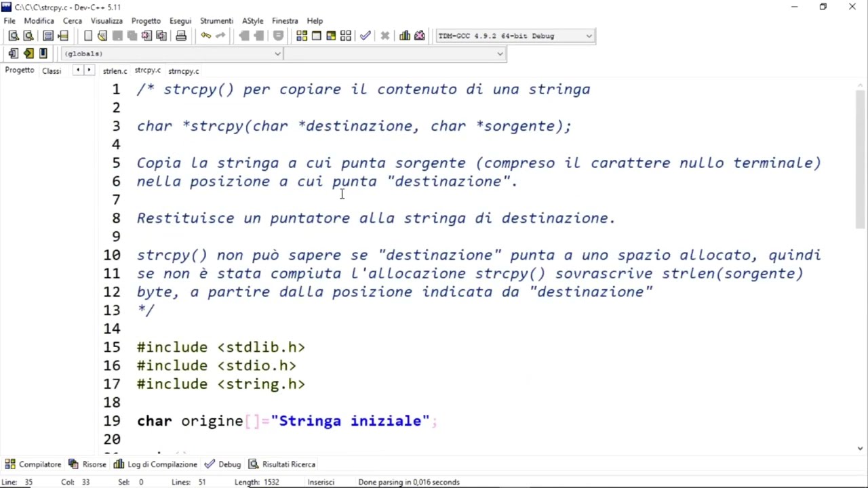This screenshot has width=868, height=488.
Task: Open the Progetto menu
Action: (146, 21)
